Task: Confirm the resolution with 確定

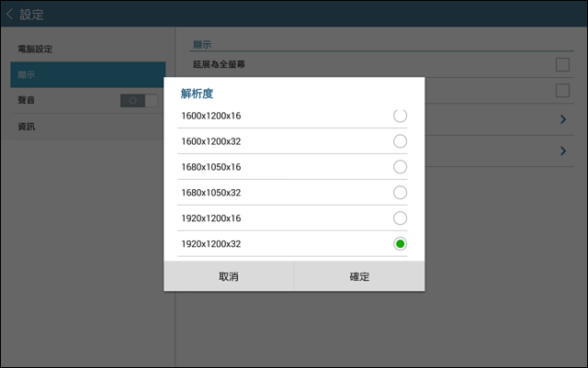Action: [359, 276]
